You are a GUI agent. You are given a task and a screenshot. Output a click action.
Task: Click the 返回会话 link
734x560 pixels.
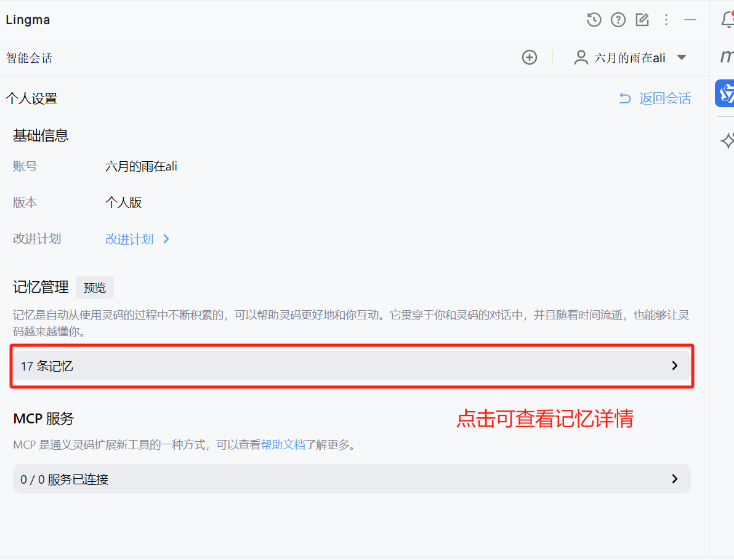tap(664, 98)
